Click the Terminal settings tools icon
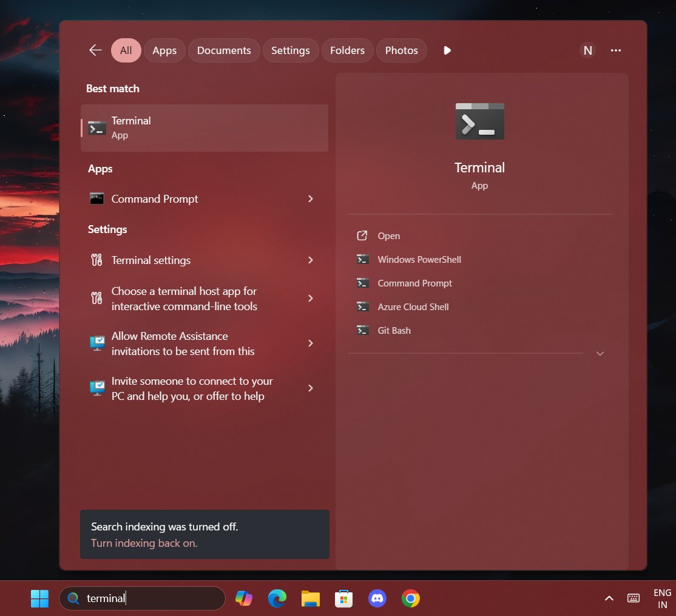Screen dimensions: 676x616 coord(96,260)
